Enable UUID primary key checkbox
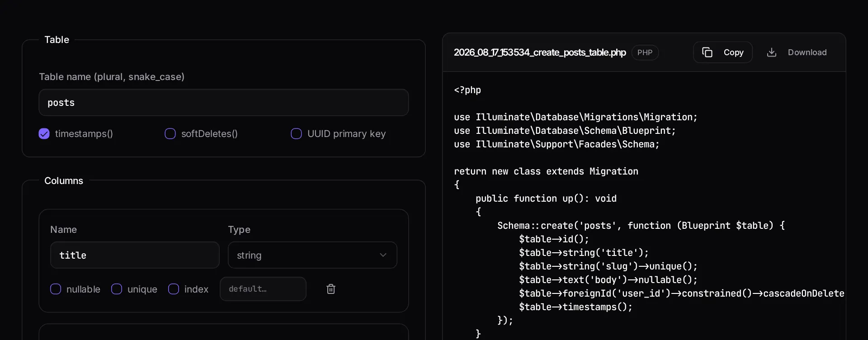The height and width of the screenshot is (340, 868). 296,134
